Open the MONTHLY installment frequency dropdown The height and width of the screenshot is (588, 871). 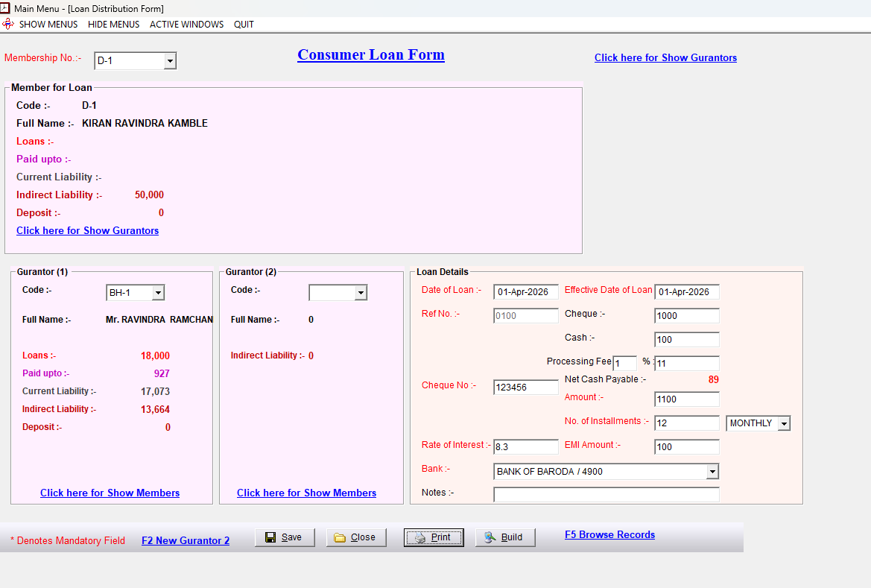(x=784, y=423)
